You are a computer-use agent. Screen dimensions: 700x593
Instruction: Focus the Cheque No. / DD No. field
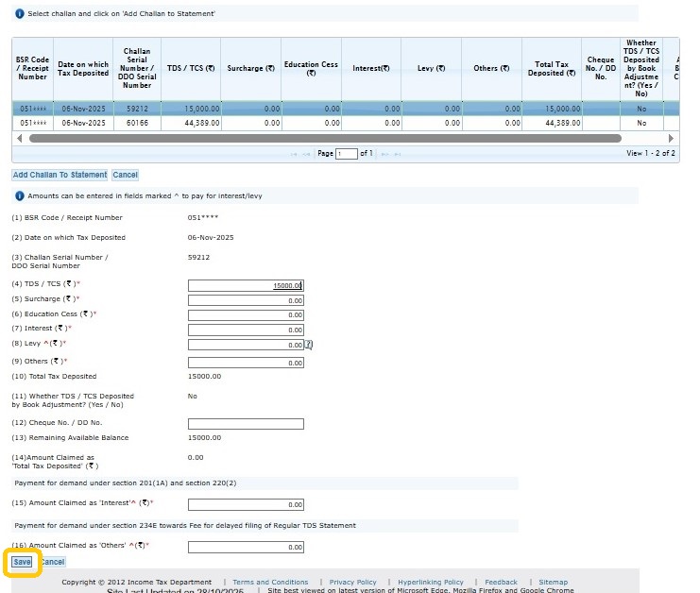click(246, 424)
